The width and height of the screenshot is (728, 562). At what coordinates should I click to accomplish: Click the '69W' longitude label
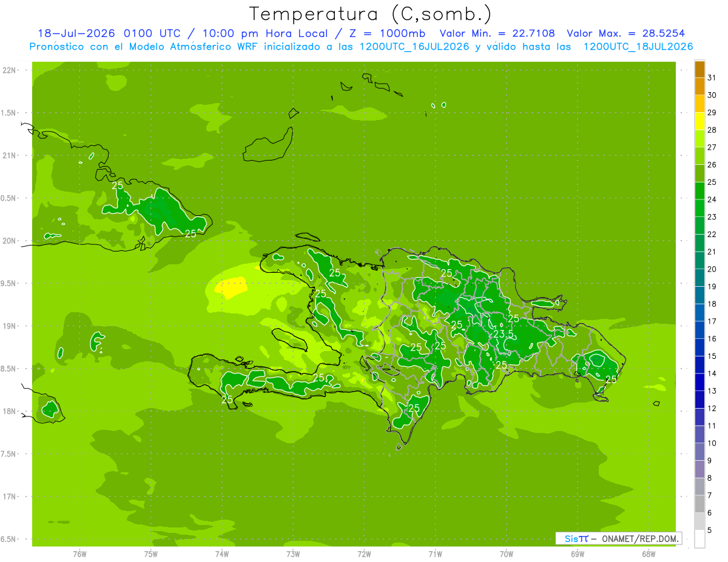578,554
